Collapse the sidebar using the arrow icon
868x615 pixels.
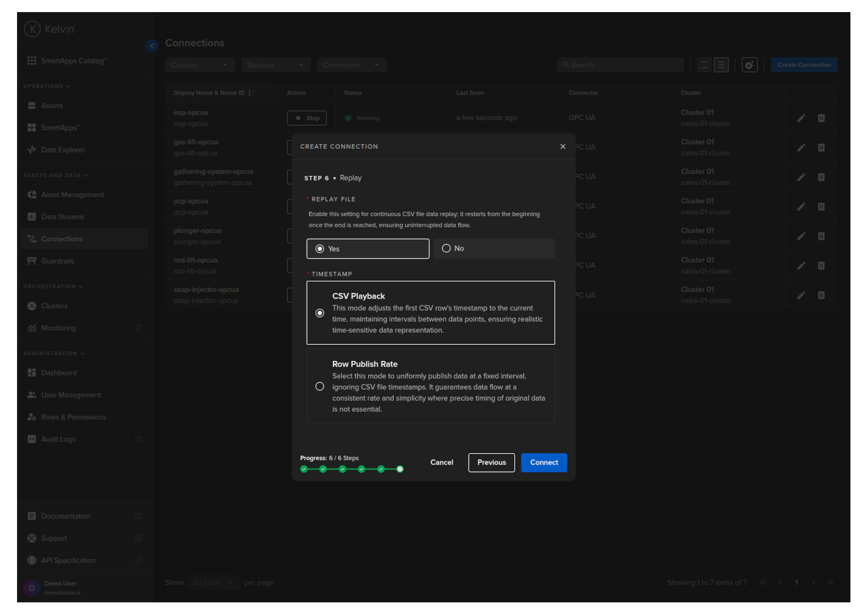[152, 46]
